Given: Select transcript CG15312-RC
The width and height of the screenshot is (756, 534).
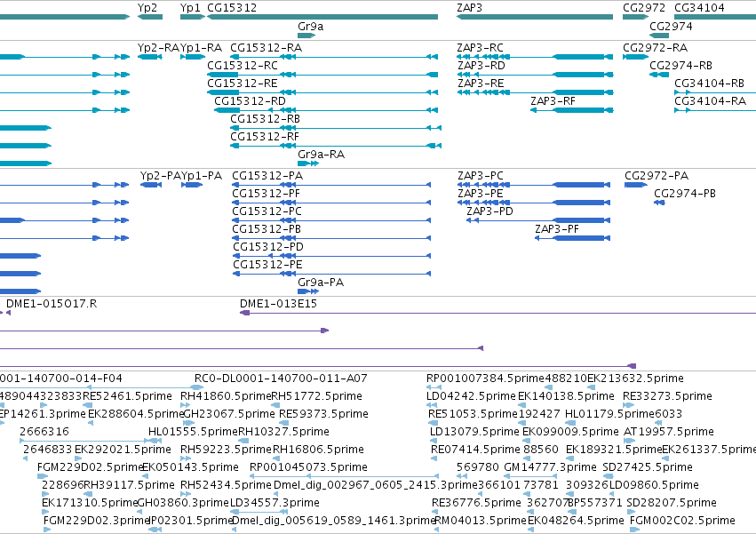Looking at the screenshot, I should point(243,66).
